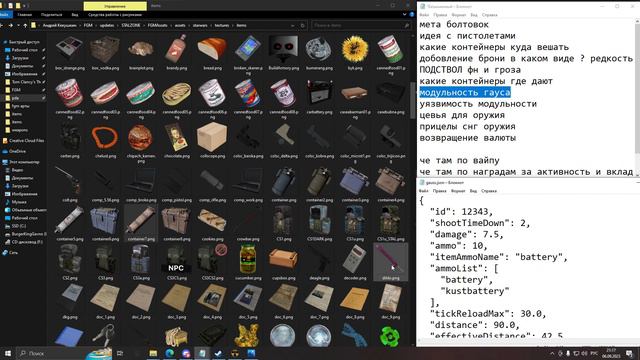Screen dimensions: 640x360
Task: Select the cupsbox.png wooden box icon
Action: click(284, 260)
